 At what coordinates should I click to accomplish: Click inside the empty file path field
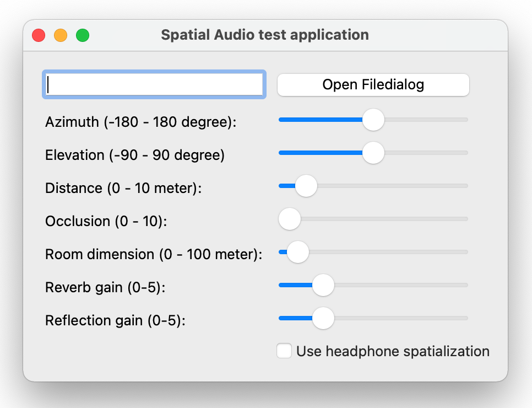point(154,84)
